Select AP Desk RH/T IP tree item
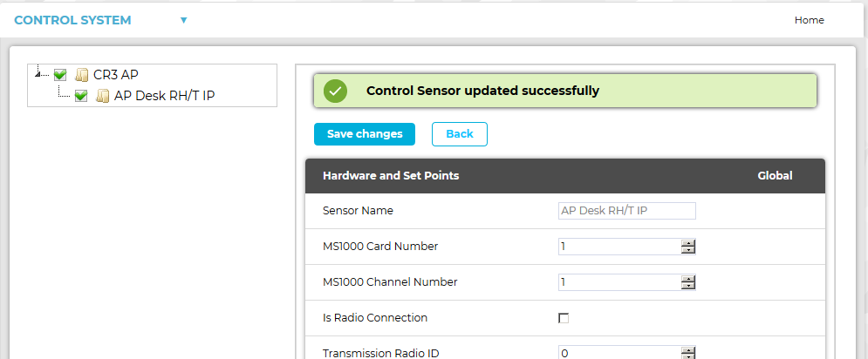Image resolution: width=868 pixels, height=359 pixels. point(164,96)
